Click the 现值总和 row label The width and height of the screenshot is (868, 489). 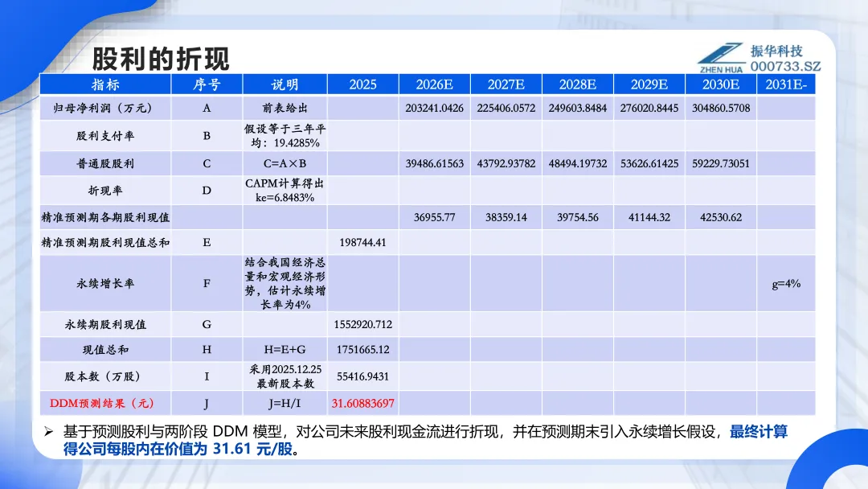click(105, 349)
